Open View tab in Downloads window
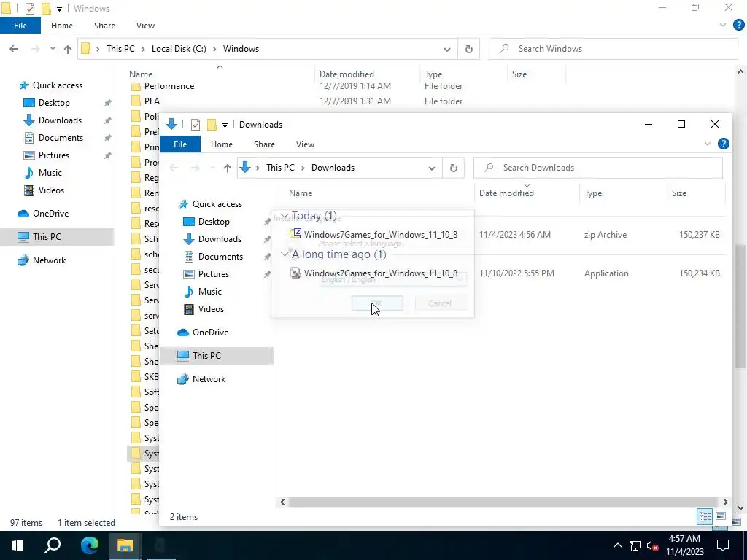The image size is (747, 560). (305, 144)
